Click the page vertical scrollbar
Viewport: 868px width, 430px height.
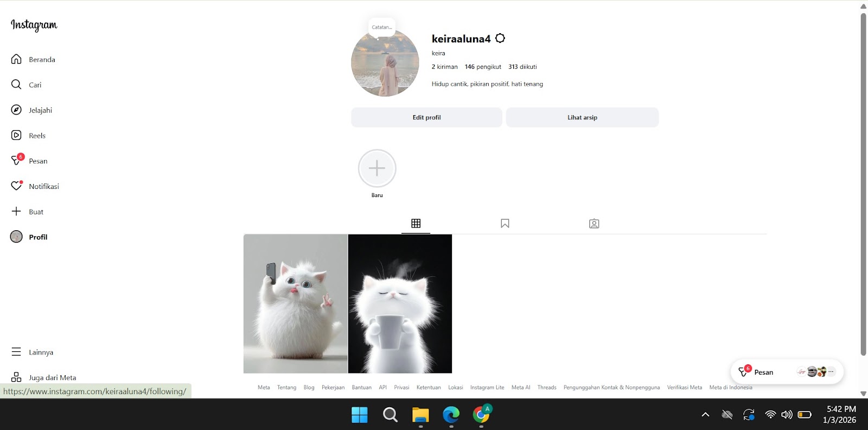[x=863, y=185]
